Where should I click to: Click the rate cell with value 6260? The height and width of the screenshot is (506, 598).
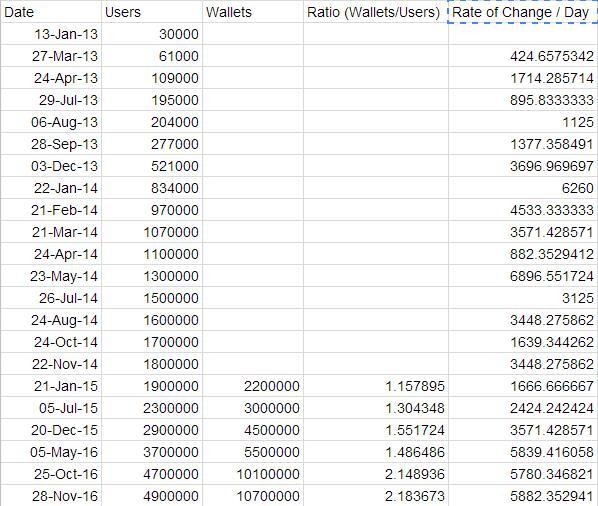tap(522, 188)
